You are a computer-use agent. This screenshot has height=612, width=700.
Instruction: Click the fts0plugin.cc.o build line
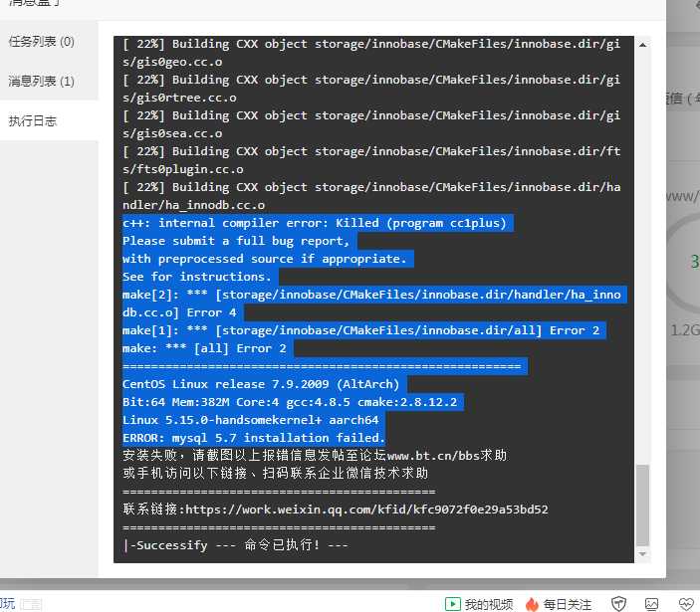click(x=371, y=160)
